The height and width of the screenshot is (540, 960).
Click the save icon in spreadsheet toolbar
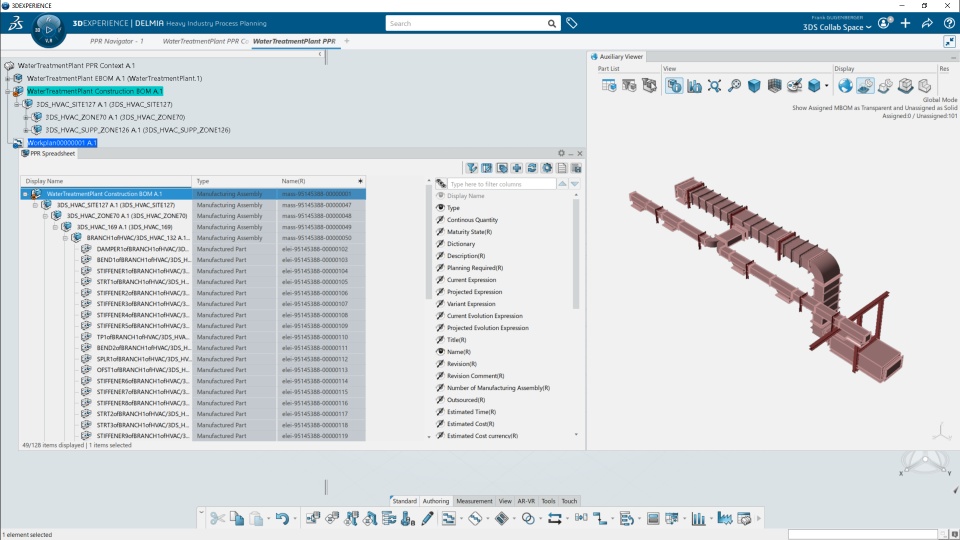576,168
